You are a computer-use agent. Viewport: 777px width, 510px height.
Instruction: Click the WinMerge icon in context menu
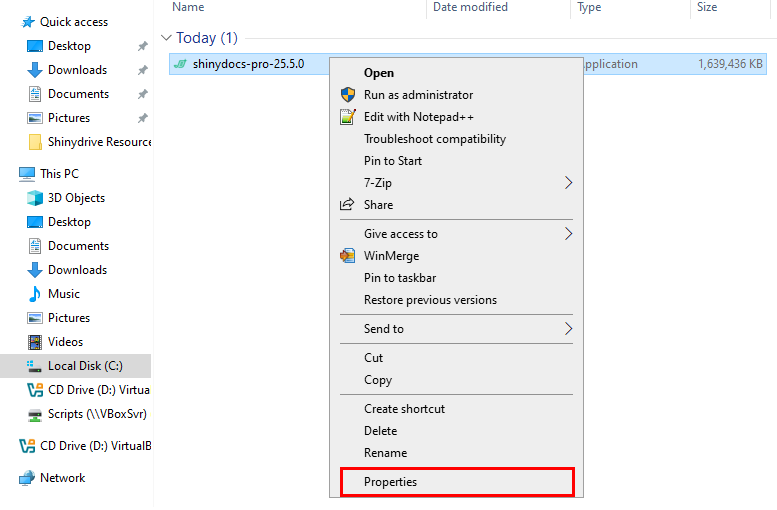pyautogui.click(x=347, y=256)
